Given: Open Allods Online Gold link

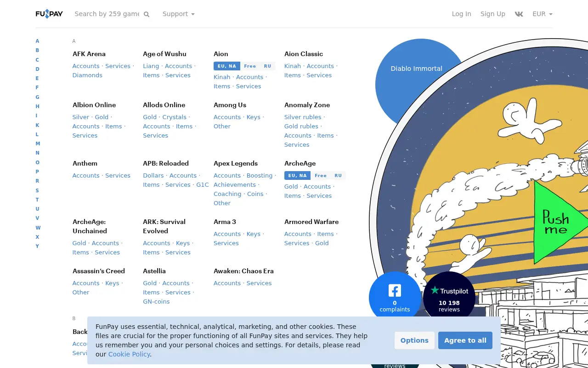Looking at the screenshot, I should click(150, 117).
